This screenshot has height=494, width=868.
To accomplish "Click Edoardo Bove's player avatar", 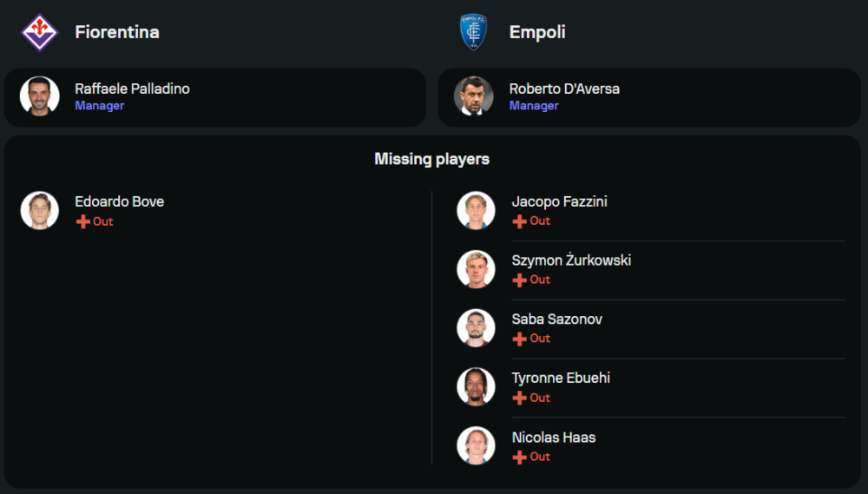I will (40, 210).
